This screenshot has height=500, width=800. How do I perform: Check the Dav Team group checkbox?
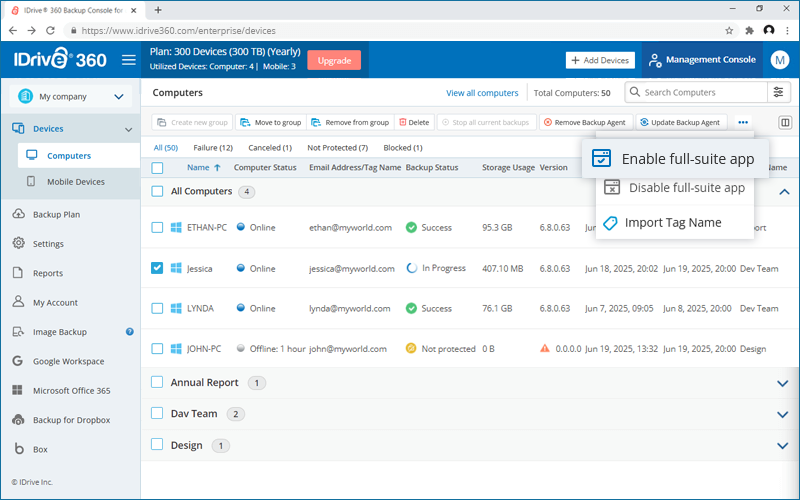pos(157,413)
